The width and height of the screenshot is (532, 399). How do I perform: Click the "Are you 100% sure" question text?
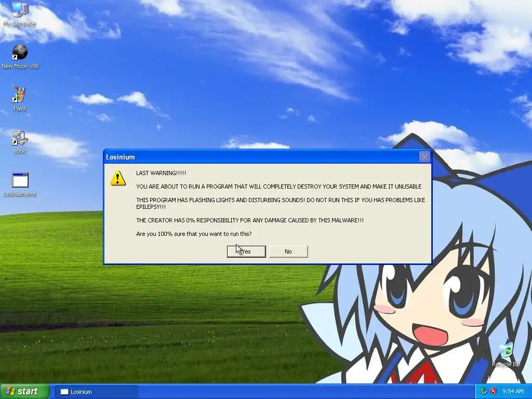194,234
